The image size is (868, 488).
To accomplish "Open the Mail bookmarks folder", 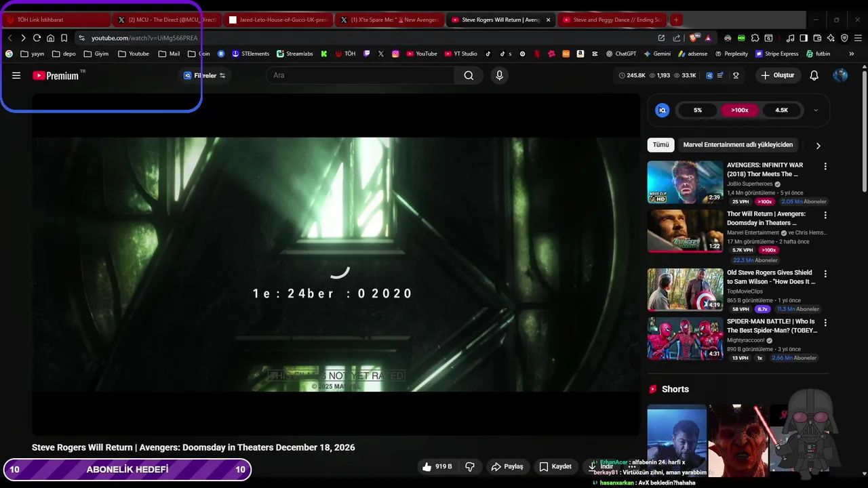I will point(169,54).
